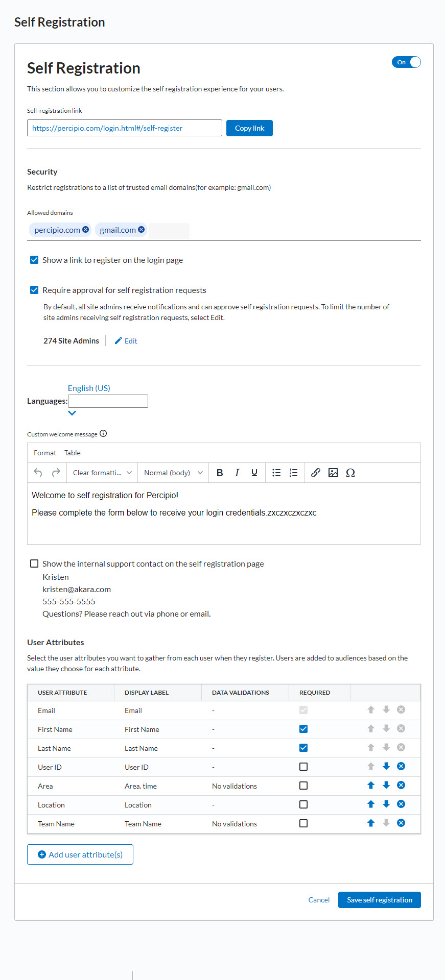The image size is (445, 980).
Task: Insert a numbered list in the editor
Action: point(294,473)
